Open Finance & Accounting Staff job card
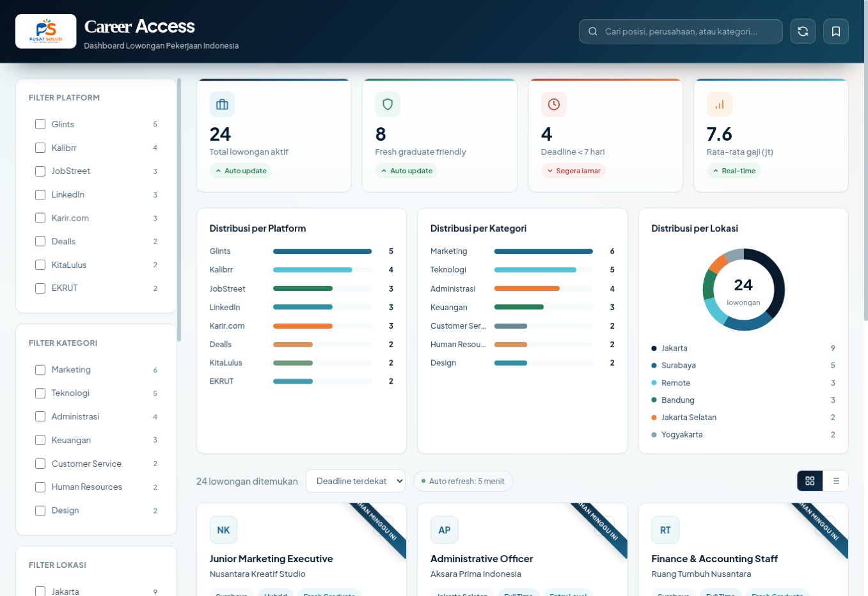The height and width of the screenshot is (596, 868). (743, 550)
